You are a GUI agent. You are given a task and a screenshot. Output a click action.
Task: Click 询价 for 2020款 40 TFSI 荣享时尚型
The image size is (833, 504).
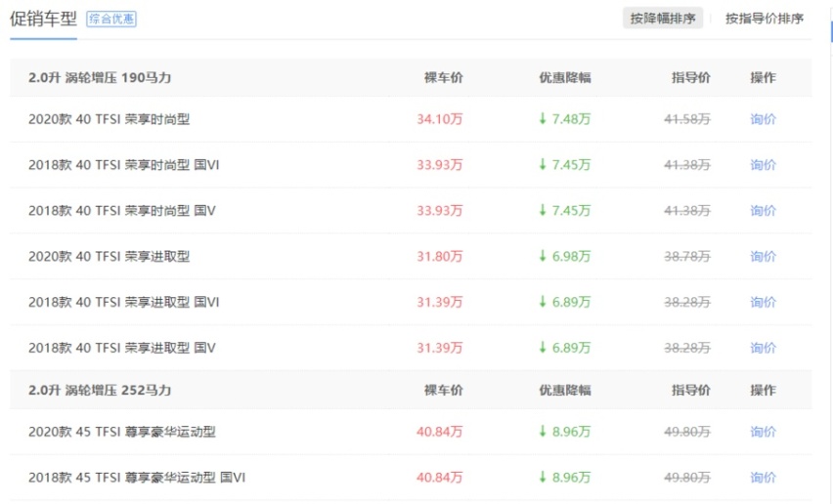point(763,119)
